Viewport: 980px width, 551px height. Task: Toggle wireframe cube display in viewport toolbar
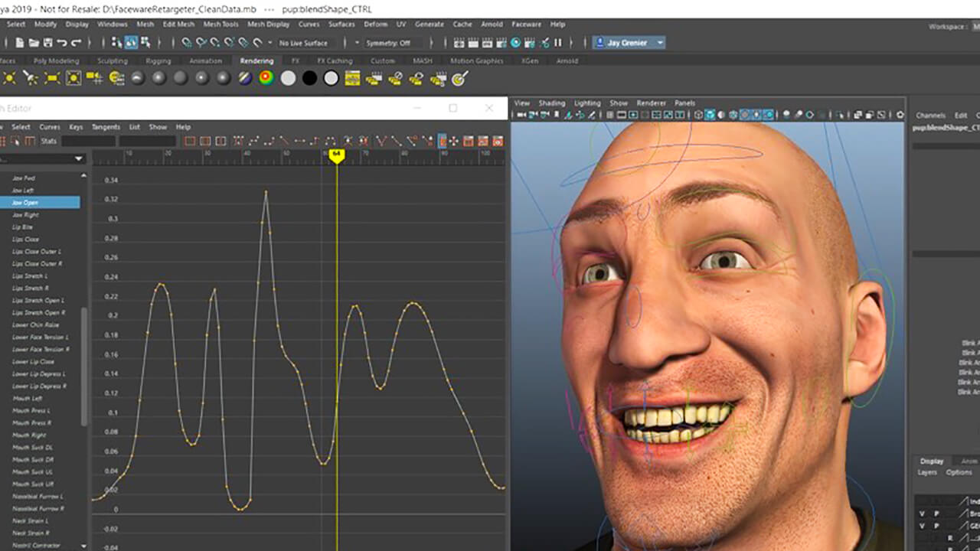(697, 115)
